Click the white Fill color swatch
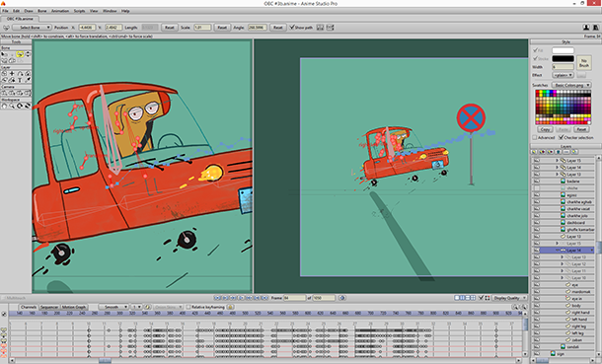602x364 pixels. click(563, 50)
